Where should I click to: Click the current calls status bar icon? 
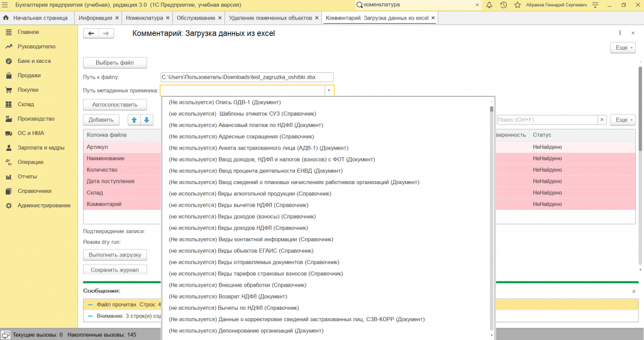point(6,335)
